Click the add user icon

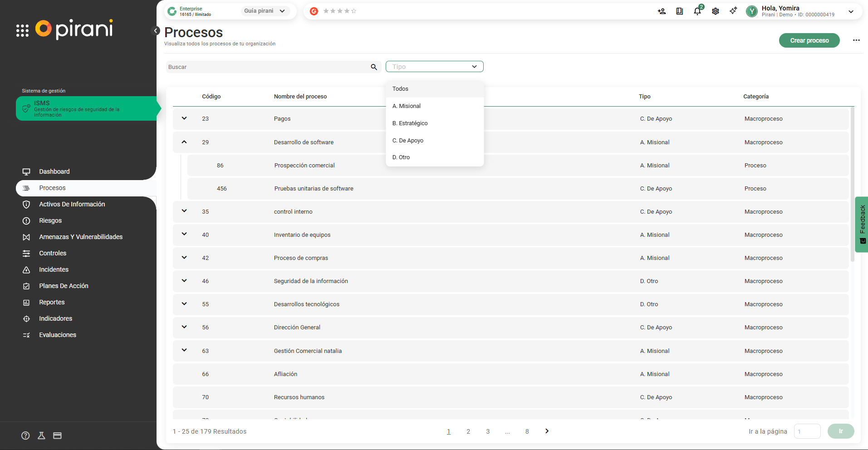coord(662,11)
